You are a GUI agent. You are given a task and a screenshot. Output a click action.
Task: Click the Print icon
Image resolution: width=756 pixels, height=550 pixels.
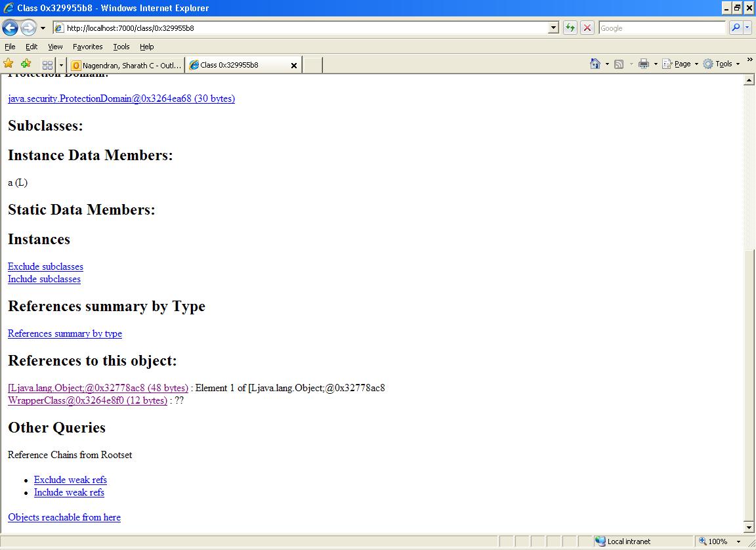[644, 64]
